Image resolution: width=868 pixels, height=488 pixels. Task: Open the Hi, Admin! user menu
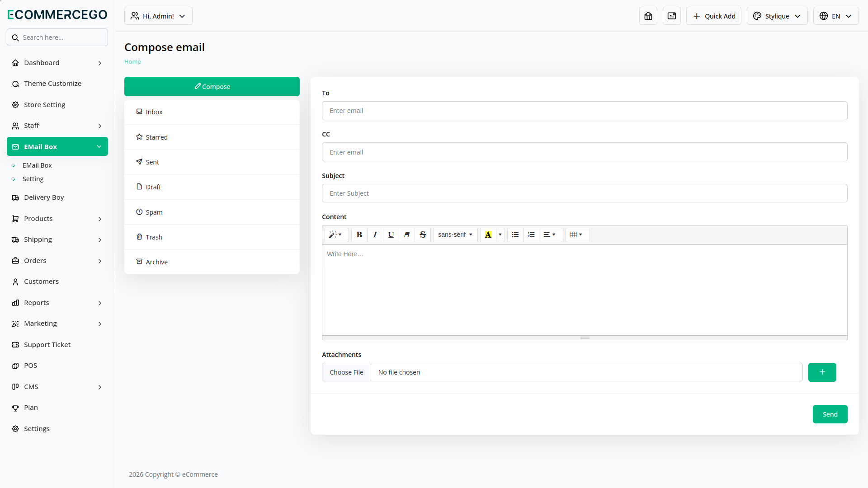pyautogui.click(x=158, y=16)
